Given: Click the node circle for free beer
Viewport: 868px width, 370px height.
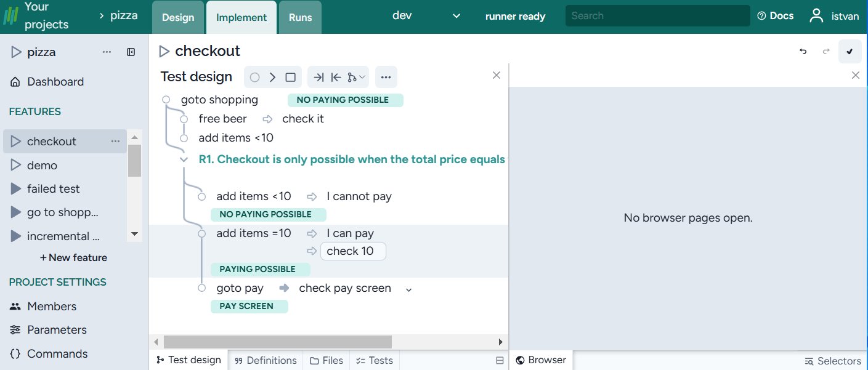Looking at the screenshot, I should coord(184,119).
